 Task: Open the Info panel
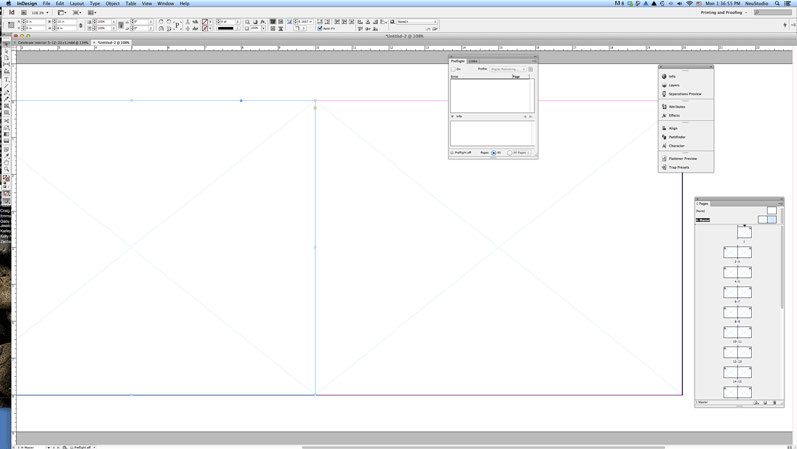pyautogui.click(x=672, y=76)
